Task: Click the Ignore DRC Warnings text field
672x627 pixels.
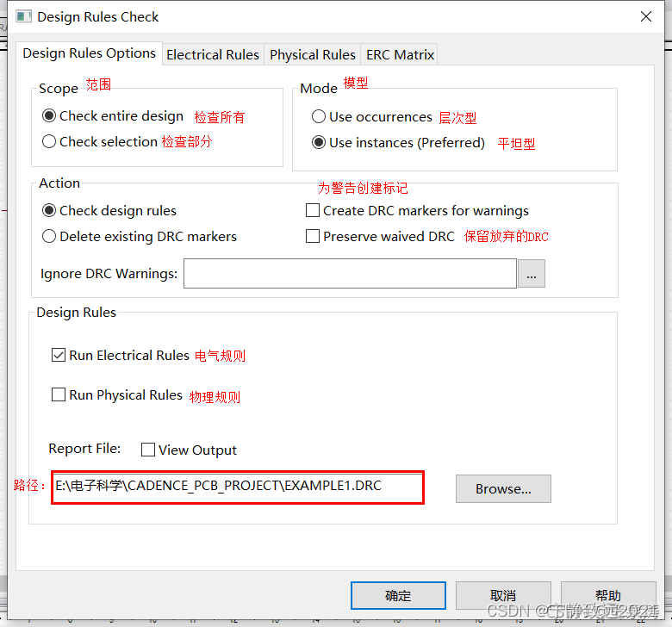Action: pyautogui.click(x=349, y=274)
